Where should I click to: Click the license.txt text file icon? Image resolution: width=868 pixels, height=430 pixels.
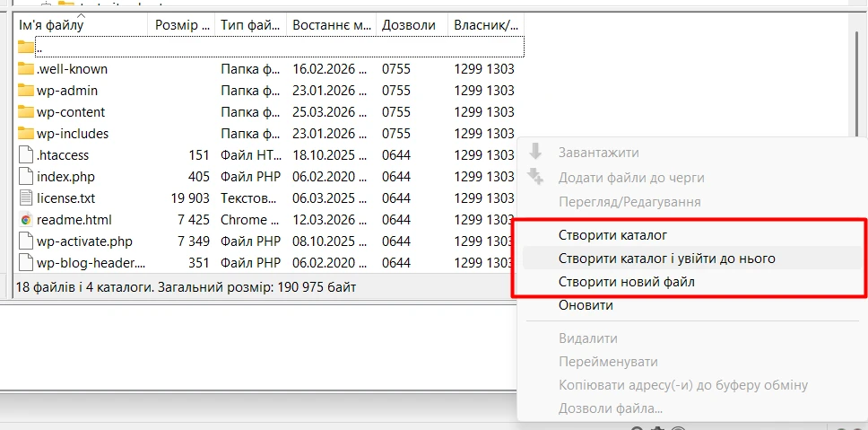(25, 197)
